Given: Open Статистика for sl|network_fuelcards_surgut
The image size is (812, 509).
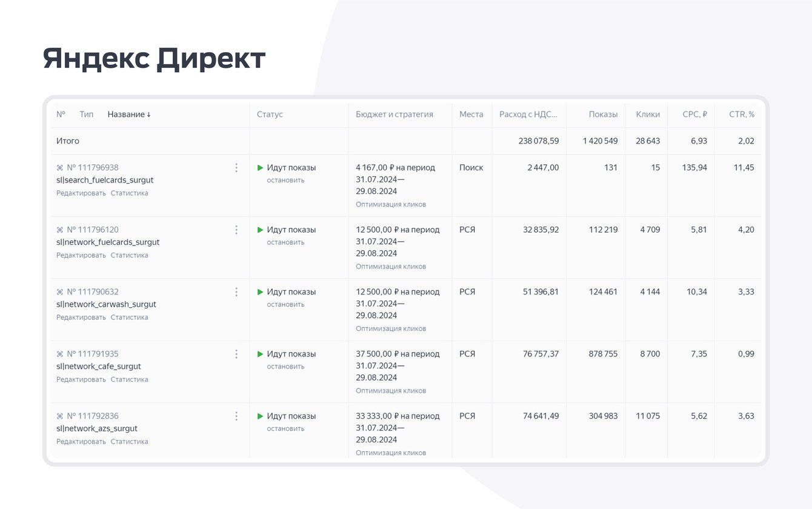Looking at the screenshot, I should (129, 255).
